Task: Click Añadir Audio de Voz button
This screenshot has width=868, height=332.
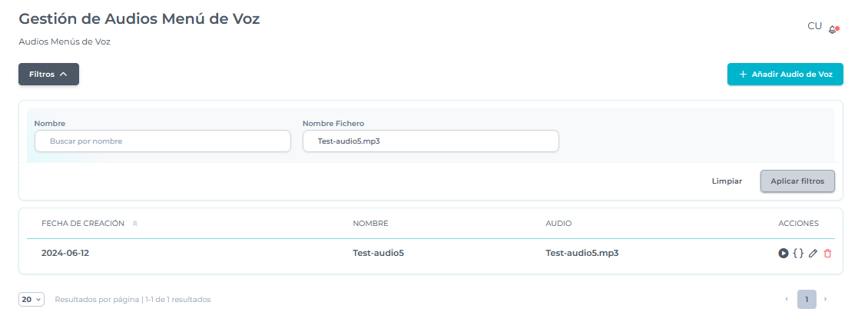Action: [785, 75]
